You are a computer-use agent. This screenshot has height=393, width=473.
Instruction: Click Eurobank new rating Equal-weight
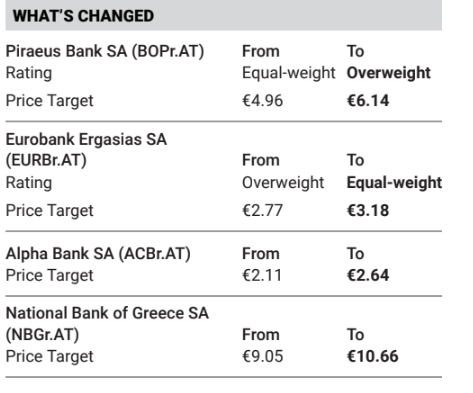click(394, 183)
